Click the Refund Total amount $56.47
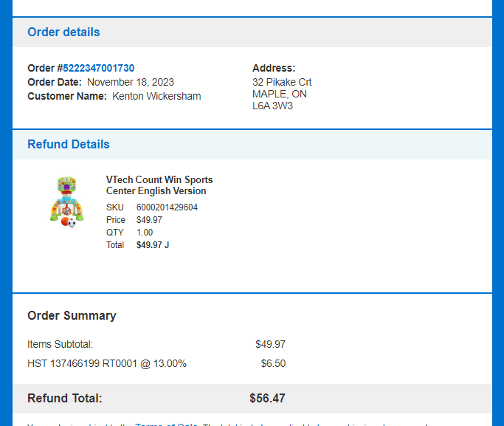This screenshot has width=504, height=426. (267, 399)
